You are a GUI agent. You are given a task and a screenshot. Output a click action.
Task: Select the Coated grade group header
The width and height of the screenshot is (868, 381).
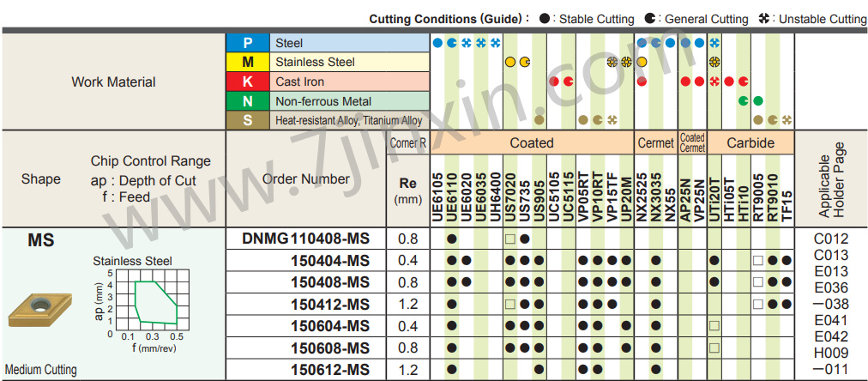tap(531, 143)
